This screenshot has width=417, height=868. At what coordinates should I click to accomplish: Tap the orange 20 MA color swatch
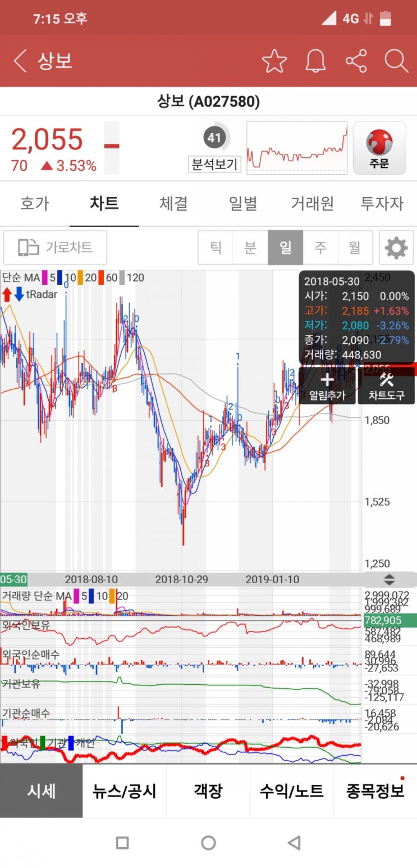(x=80, y=278)
